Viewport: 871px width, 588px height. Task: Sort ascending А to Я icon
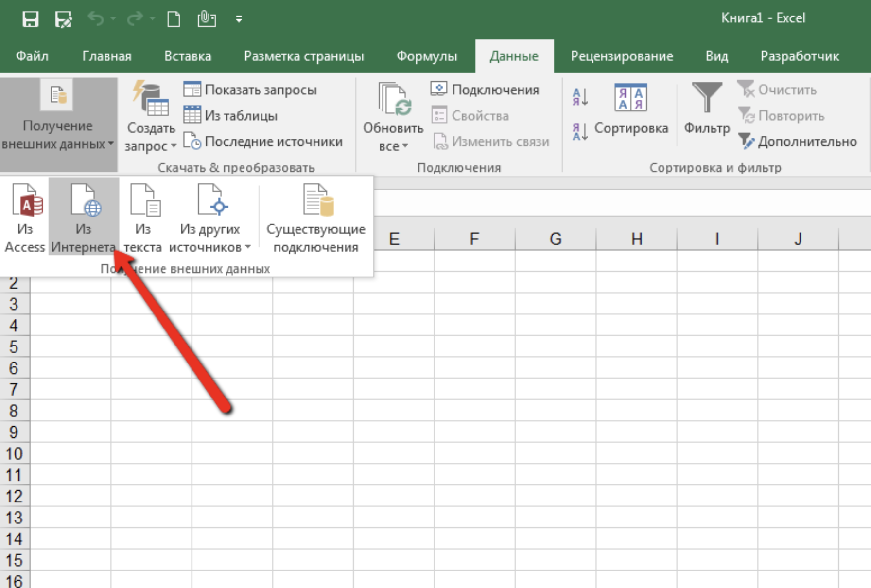tap(580, 97)
